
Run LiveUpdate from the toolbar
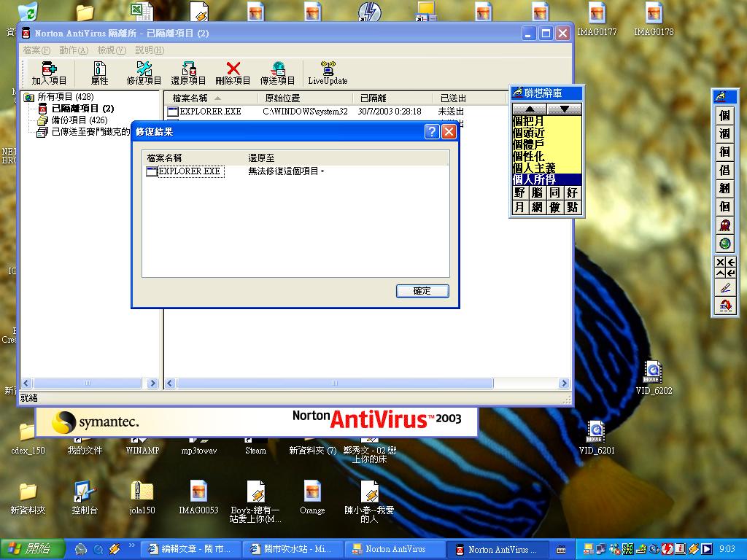(328, 74)
